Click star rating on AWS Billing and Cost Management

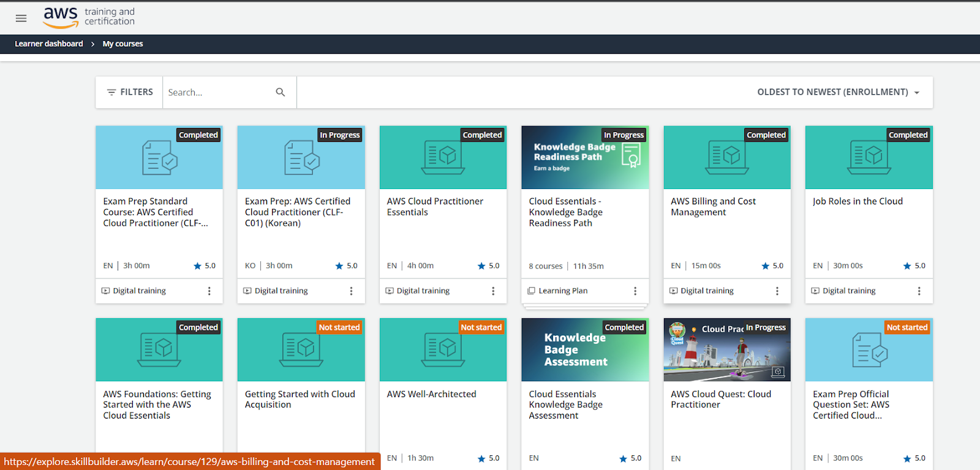tap(772, 266)
